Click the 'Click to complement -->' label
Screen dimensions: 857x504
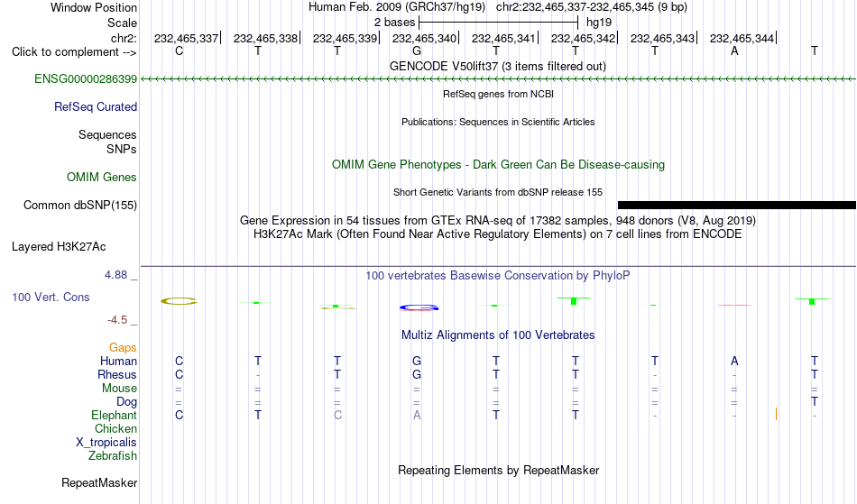pos(74,52)
